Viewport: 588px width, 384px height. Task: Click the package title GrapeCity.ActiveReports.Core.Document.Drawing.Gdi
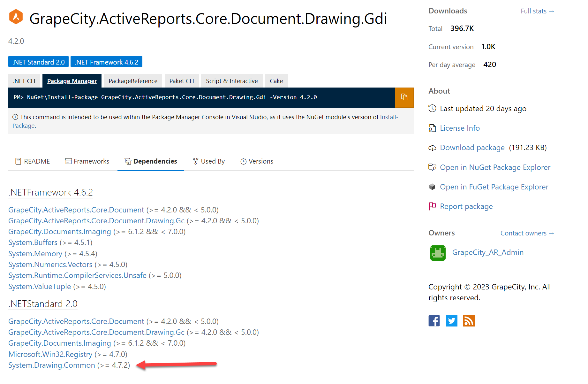coord(208,19)
